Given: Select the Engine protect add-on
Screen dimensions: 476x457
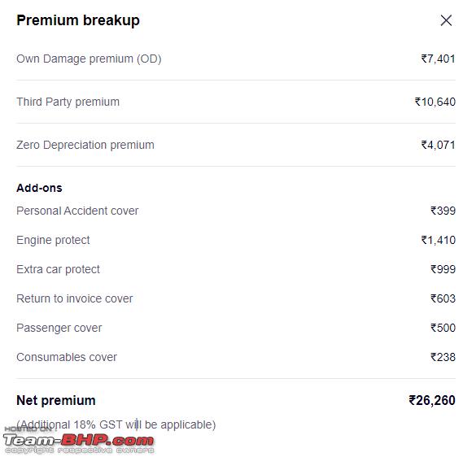Looking at the screenshot, I should coord(53,241).
